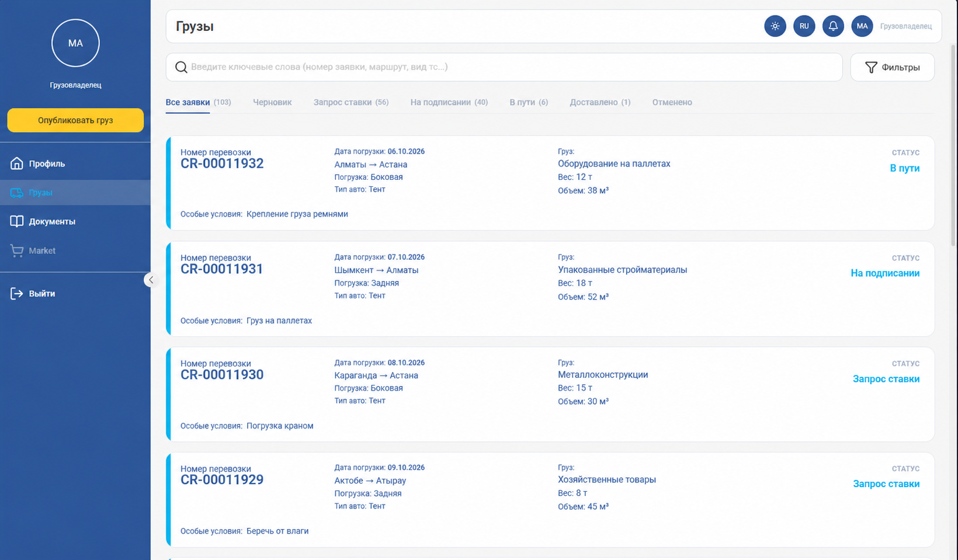Switch to the Черновик tab
Image resolution: width=958 pixels, height=560 pixels.
272,102
